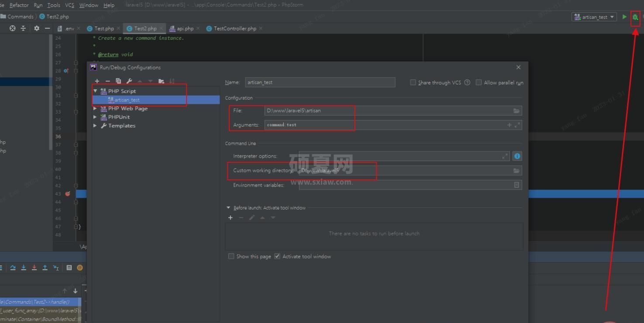Switch to the Test.php editor tab
This screenshot has height=323, width=644.
[x=103, y=28]
